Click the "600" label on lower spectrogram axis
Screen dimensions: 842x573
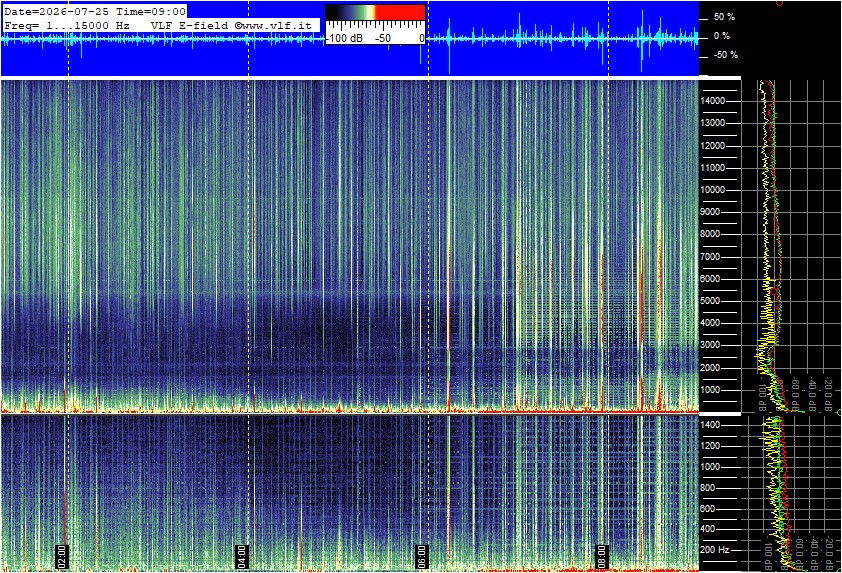pos(708,509)
